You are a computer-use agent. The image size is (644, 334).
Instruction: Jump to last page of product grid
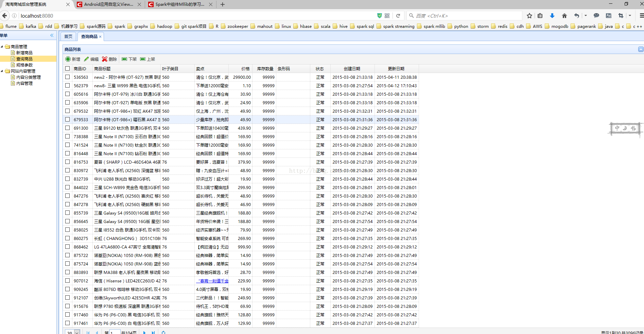[x=153, y=332]
